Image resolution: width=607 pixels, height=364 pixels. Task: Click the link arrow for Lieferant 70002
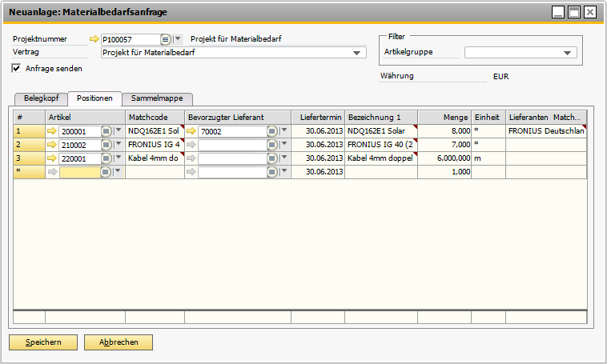(x=192, y=131)
